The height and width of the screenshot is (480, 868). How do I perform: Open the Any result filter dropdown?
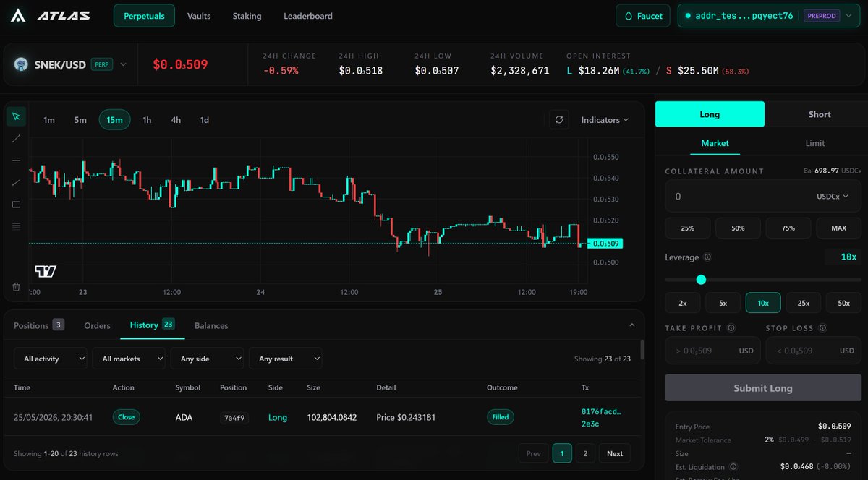(285, 359)
